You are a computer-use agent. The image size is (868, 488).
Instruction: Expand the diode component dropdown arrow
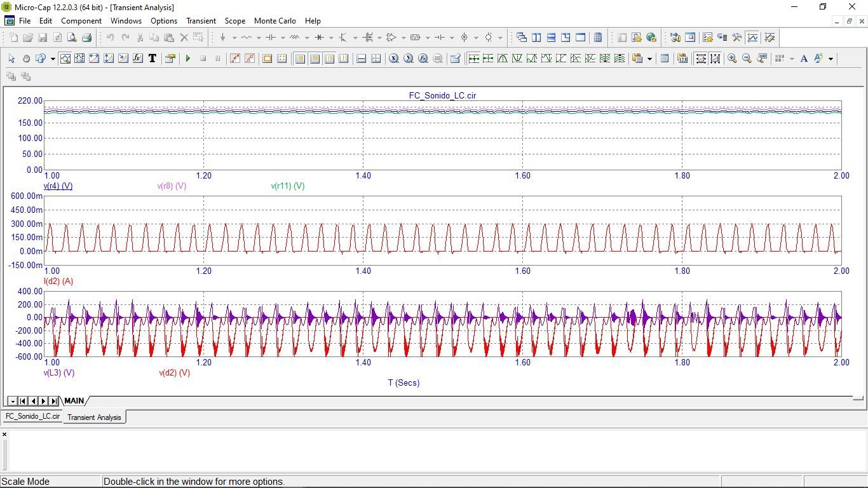pos(331,37)
